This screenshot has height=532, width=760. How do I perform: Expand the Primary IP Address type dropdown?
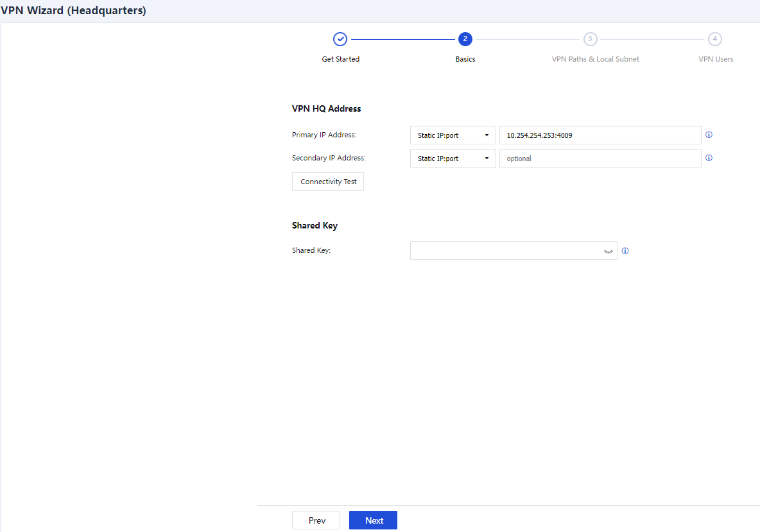tap(453, 135)
